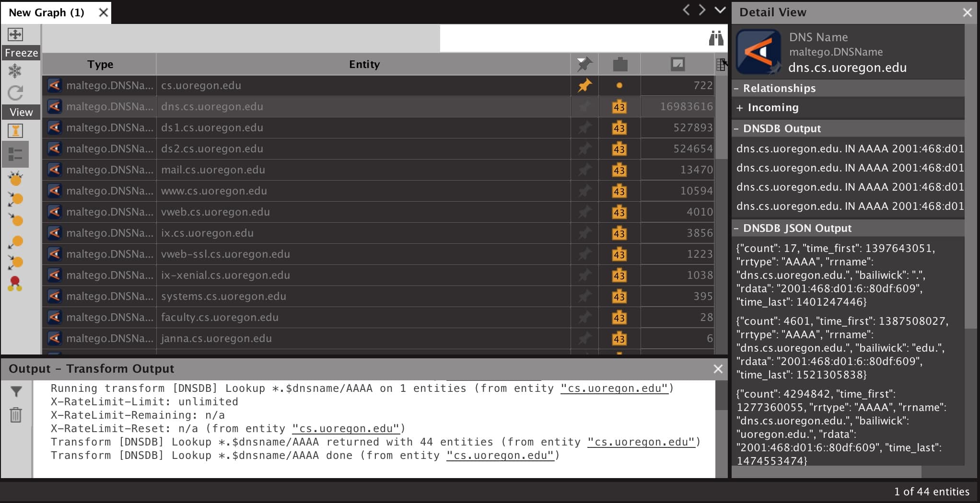Click the snowflake freeze icon
This screenshot has height=503, width=980.
[x=15, y=71]
